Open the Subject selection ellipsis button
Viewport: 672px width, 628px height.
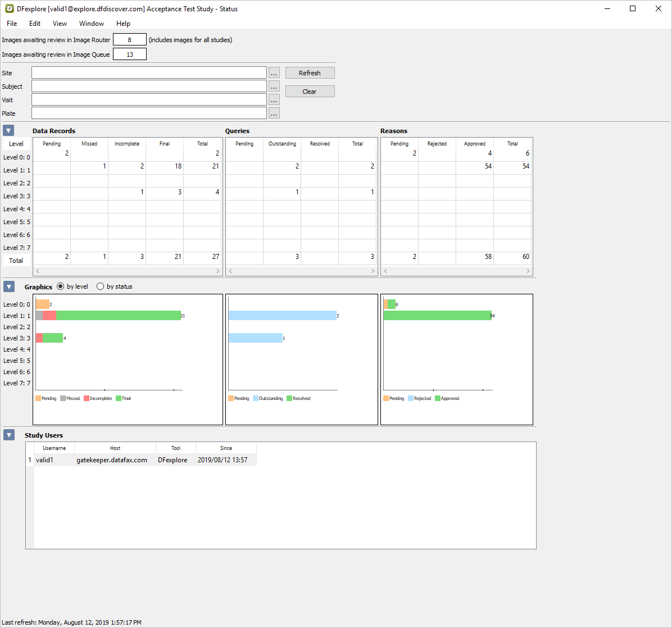click(274, 86)
